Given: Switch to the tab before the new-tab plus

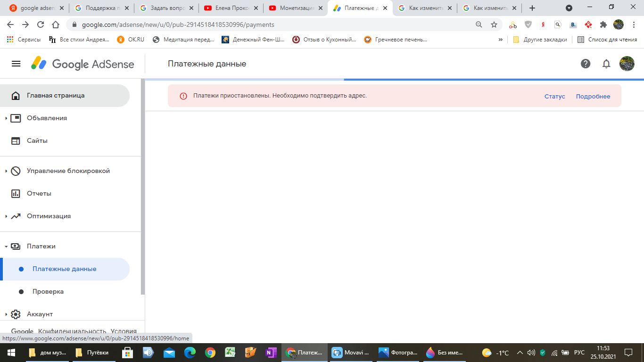Looking at the screenshot, I should [489, 8].
